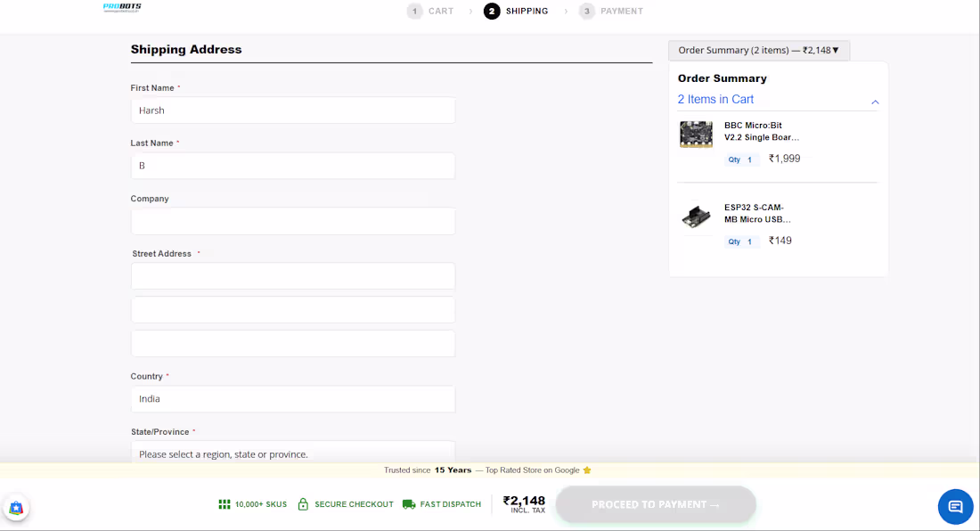Open the chat support bubble
Screen dimensions: 980x531
955,506
